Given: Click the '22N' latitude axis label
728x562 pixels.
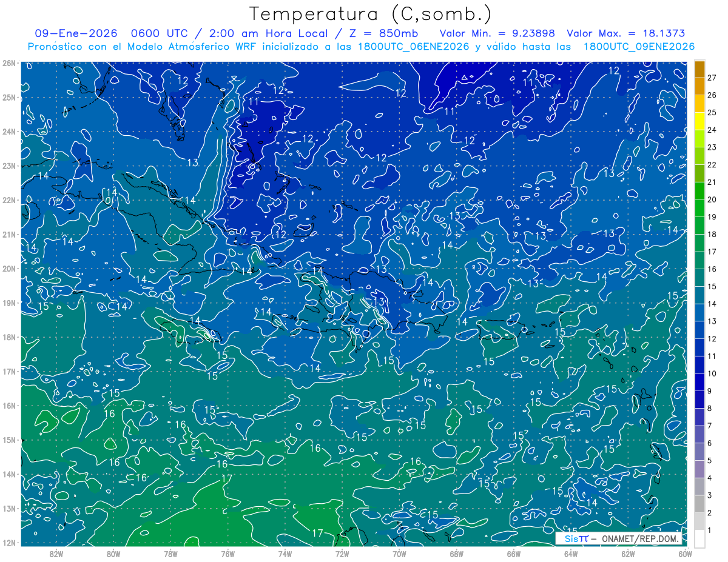Looking at the screenshot, I should [x=8, y=200].
